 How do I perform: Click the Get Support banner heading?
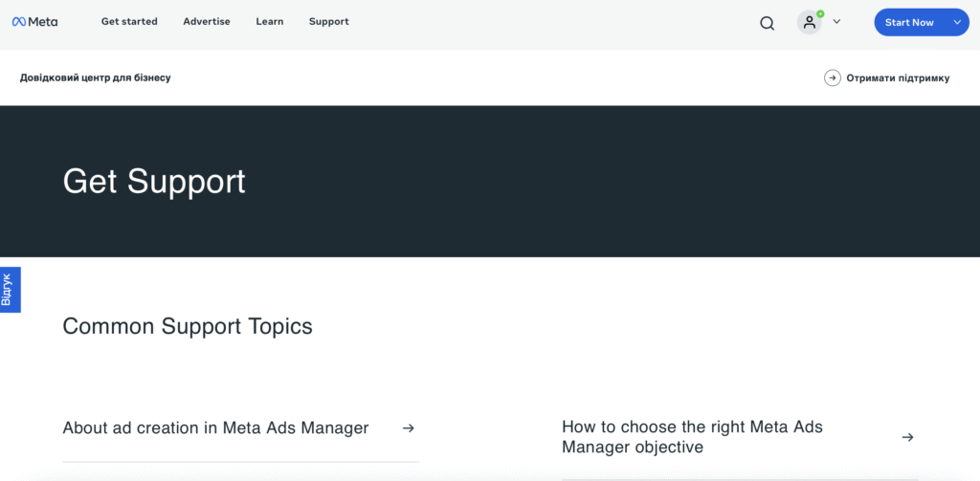154,181
